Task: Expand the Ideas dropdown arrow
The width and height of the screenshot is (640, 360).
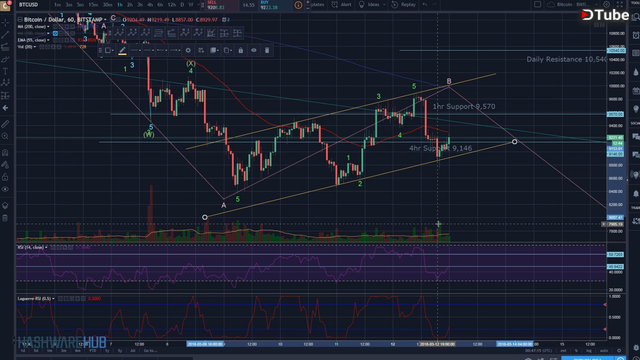Action: [x=384, y=5]
